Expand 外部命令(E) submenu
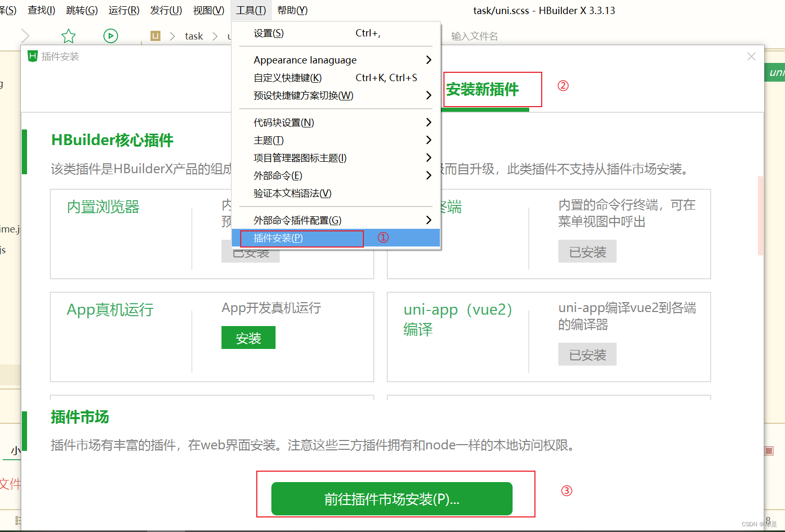Viewport: 785px width, 532px height. tap(336, 175)
